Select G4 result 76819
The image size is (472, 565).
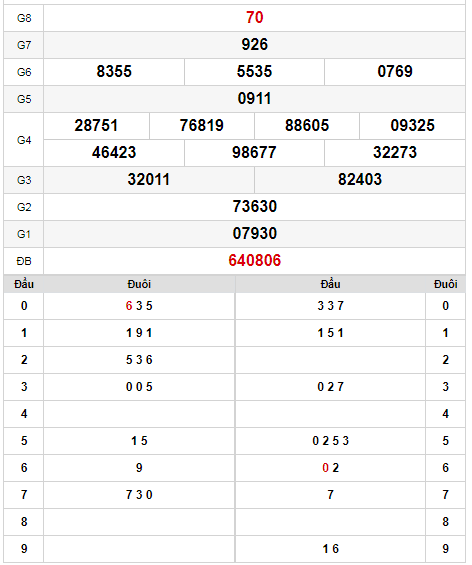click(x=202, y=125)
